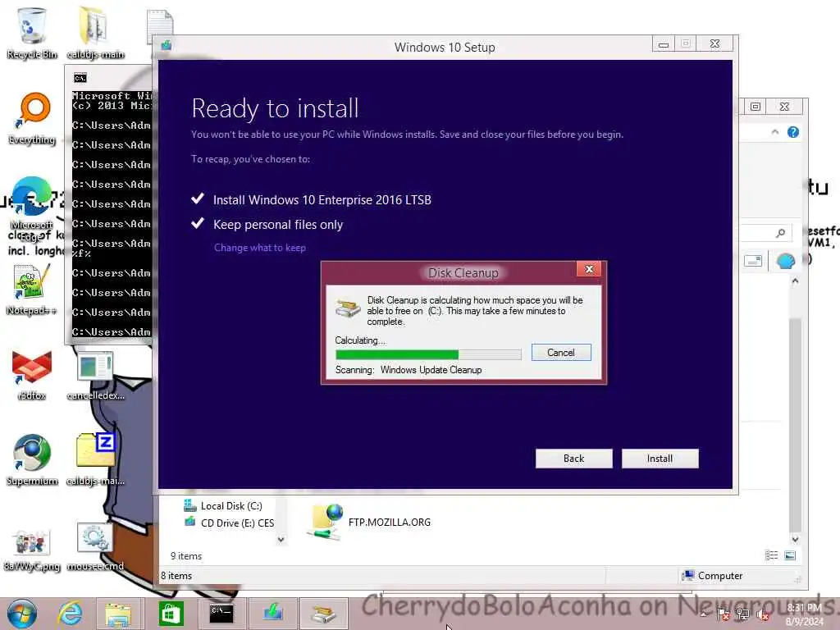The image size is (840, 630).
Task: Open the Action Center flag tray icon
Action: click(723, 614)
